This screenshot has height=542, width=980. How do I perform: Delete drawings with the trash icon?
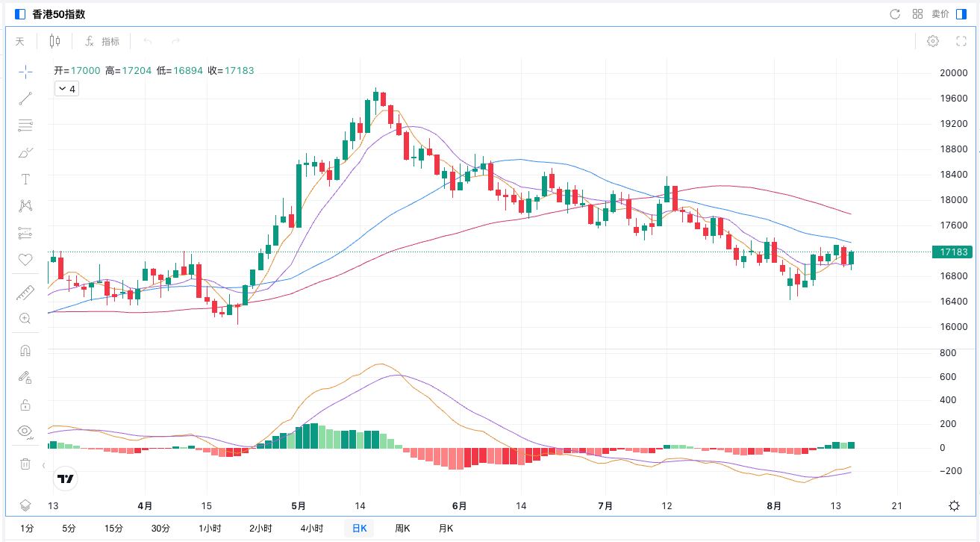coord(25,464)
